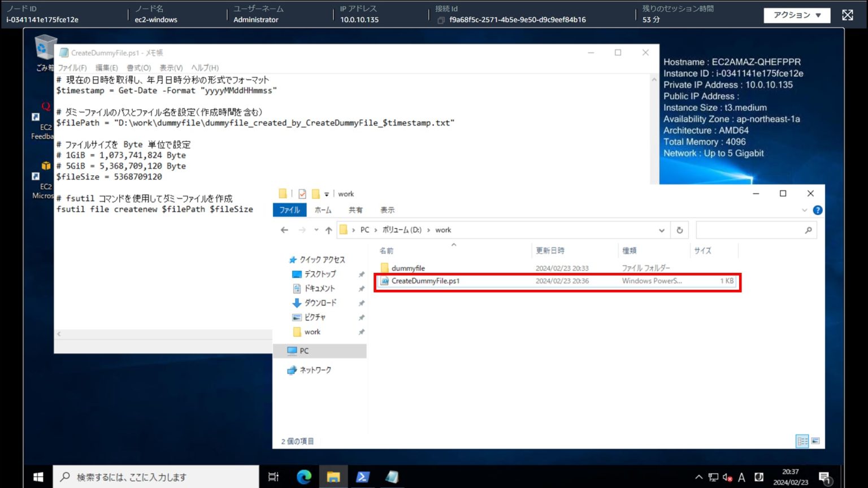Enter fullscreen with the expand icon

[847, 15]
